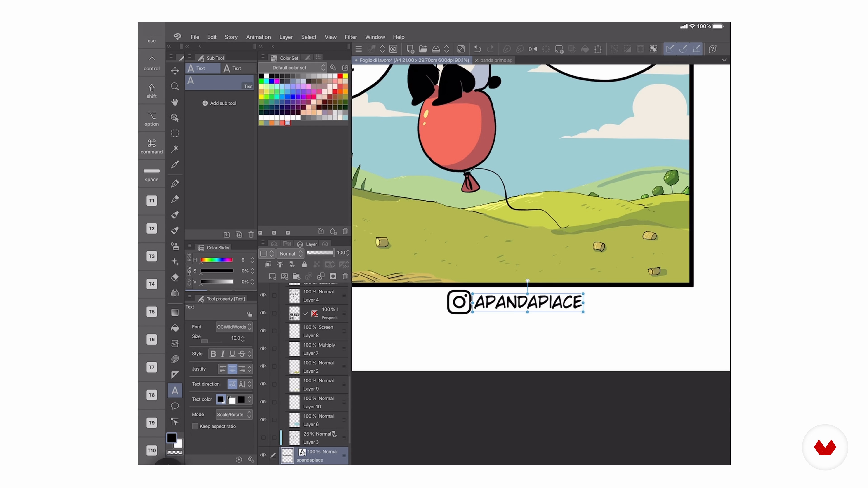Enable the Keep aspect ratio checkbox
Image resolution: width=868 pixels, height=488 pixels.
[x=195, y=426]
